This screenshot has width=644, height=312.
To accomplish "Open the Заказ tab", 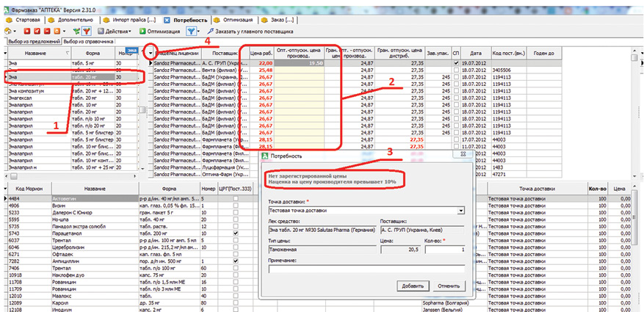I will [x=278, y=20].
